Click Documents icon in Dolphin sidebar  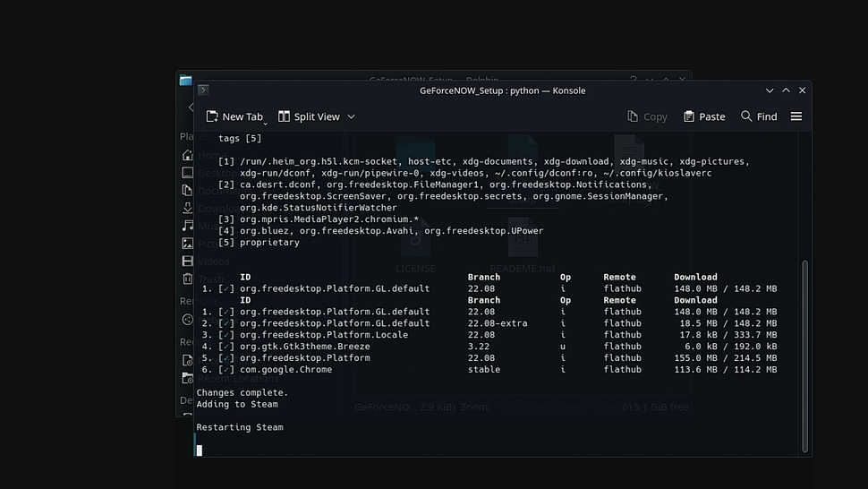[x=188, y=191]
